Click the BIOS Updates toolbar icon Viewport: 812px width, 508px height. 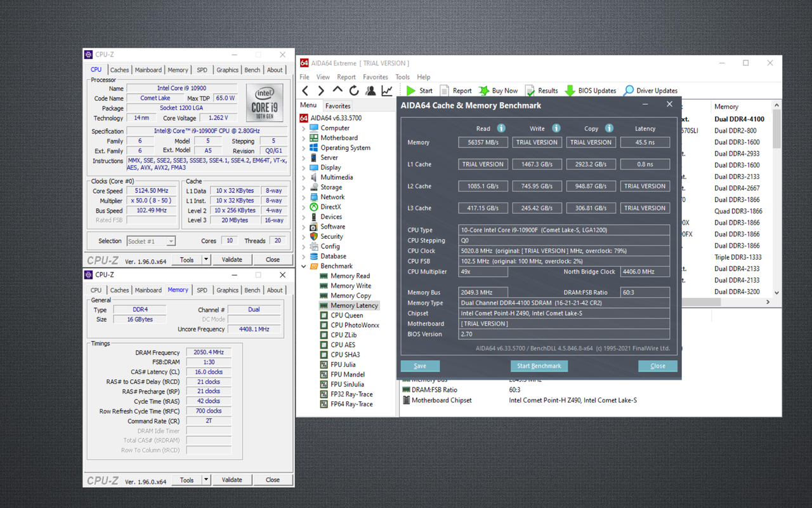(x=570, y=91)
